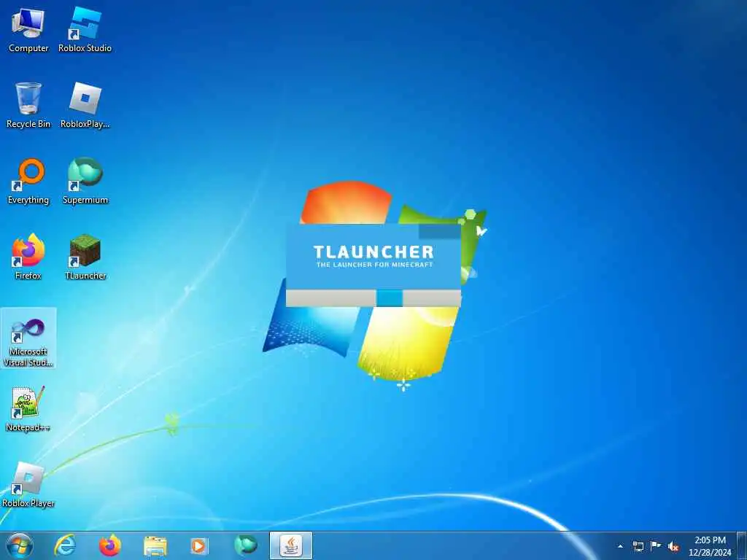Click the Notepad++ desktop shortcut
The image size is (747, 560).
pos(28,409)
